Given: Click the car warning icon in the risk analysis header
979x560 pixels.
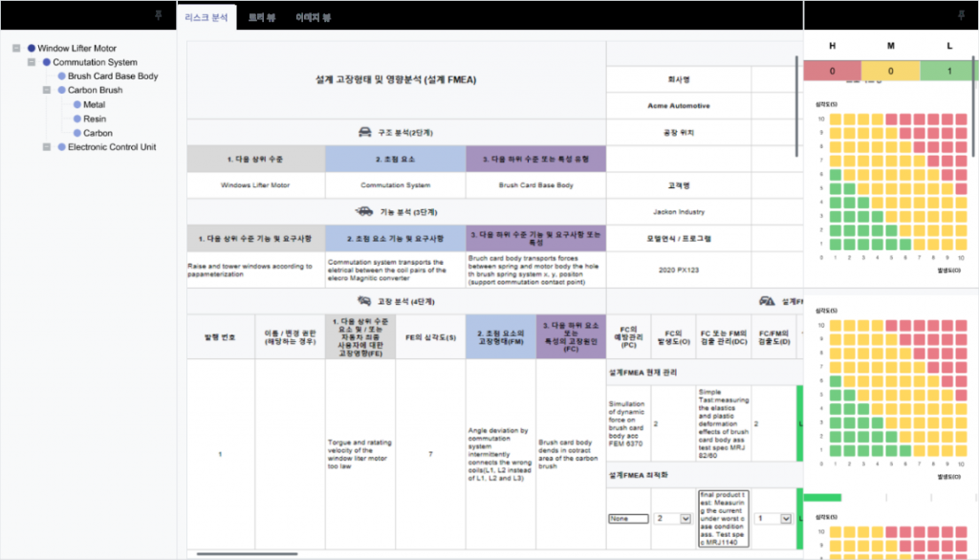Looking at the screenshot, I should [x=765, y=301].
